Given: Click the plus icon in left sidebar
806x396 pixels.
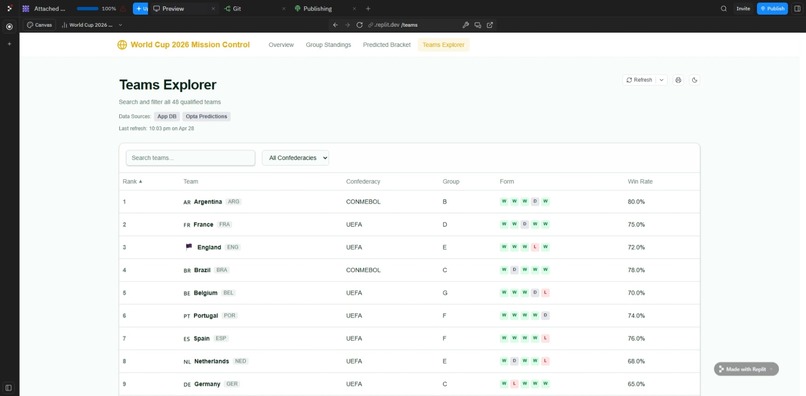Looking at the screenshot, I should [9, 44].
